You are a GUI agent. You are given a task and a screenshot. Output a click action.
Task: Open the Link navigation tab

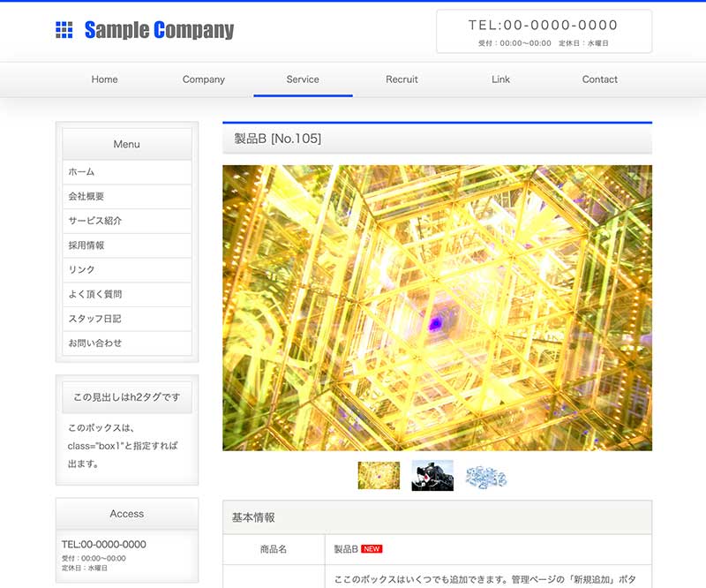click(500, 79)
